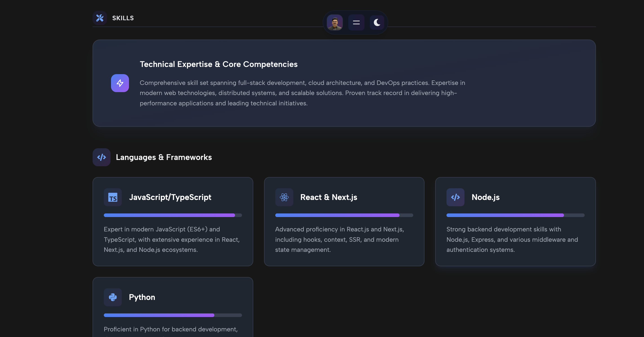Click the React atom icon
Viewport: 644px width, 337px height.
coord(284,197)
